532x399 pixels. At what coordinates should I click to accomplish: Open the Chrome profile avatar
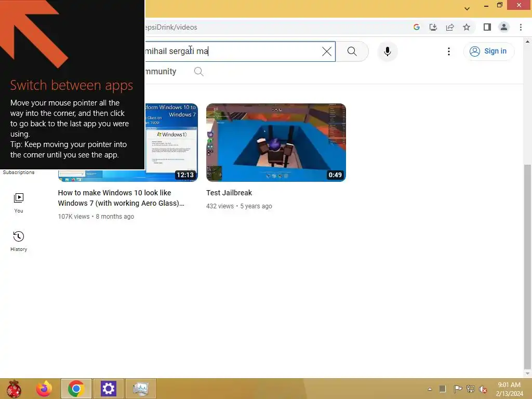pyautogui.click(x=504, y=27)
